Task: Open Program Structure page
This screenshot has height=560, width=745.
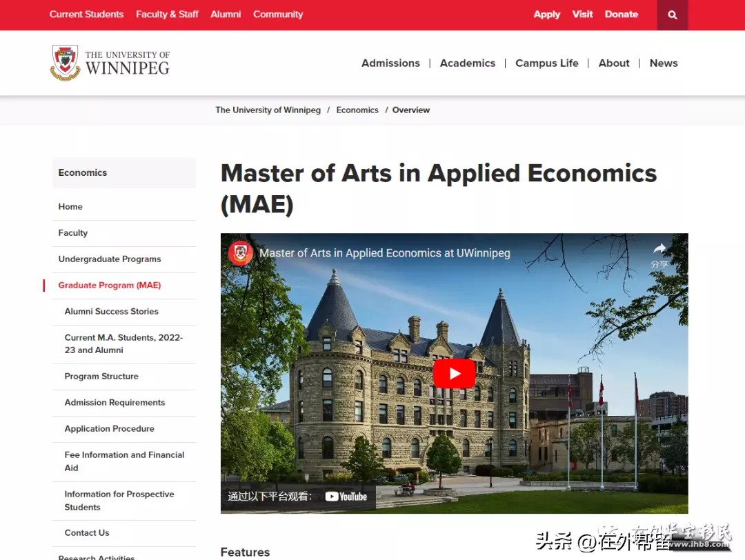Action: (101, 376)
